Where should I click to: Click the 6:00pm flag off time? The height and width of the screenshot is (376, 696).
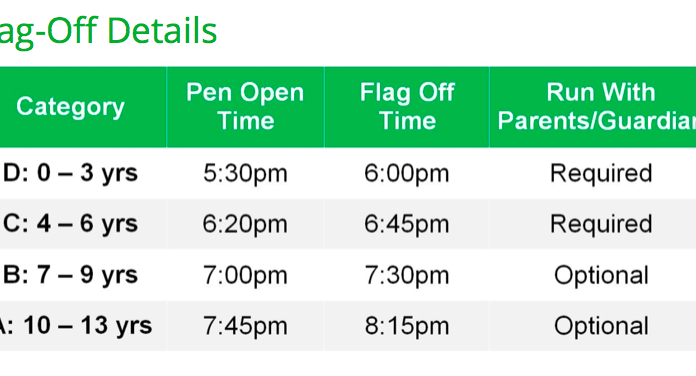click(x=407, y=173)
